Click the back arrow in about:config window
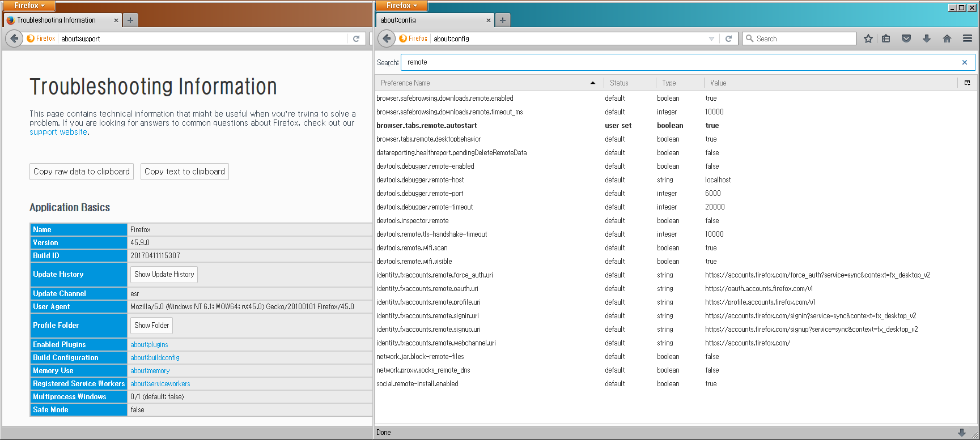The image size is (980, 440). pos(387,39)
